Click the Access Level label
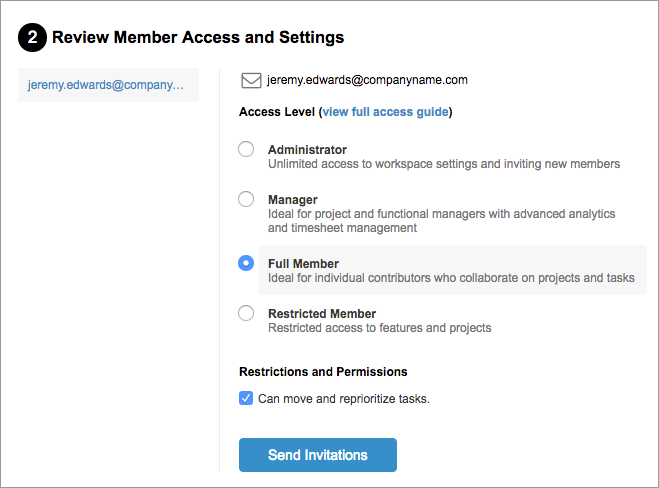 pyautogui.click(x=277, y=112)
